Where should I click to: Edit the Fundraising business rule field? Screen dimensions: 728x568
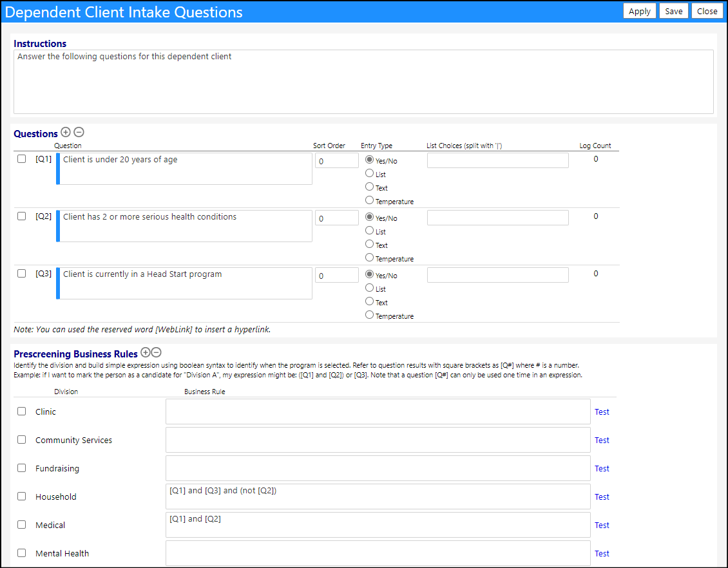378,468
